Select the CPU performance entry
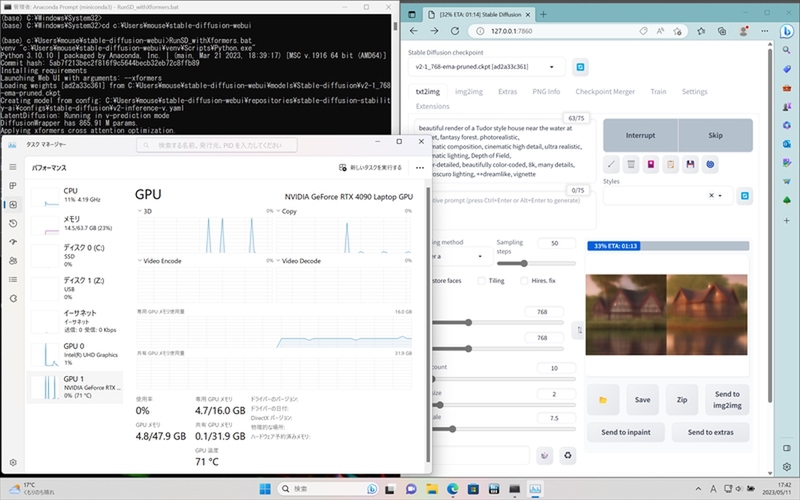800x500 pixels. [x=75, y=196]
